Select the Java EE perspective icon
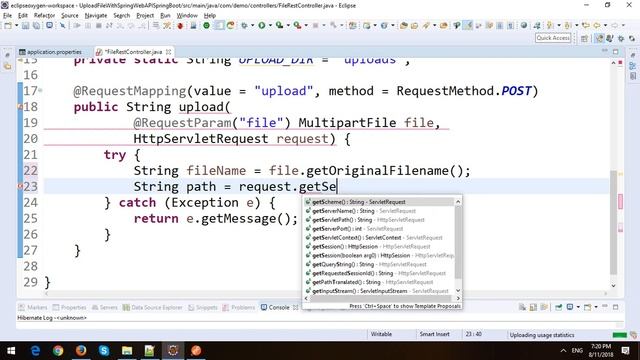The image size is (640, 360). tap(599, 38)
